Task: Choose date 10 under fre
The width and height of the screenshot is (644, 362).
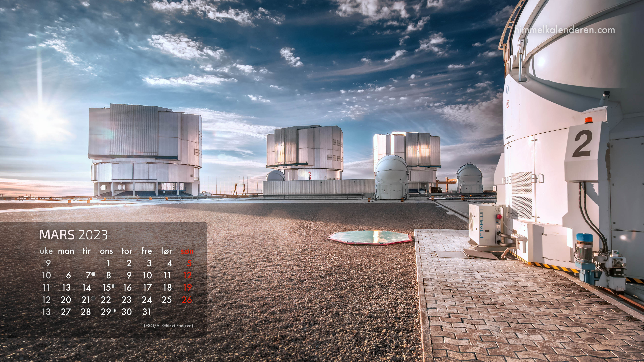Action: (148, 275)
